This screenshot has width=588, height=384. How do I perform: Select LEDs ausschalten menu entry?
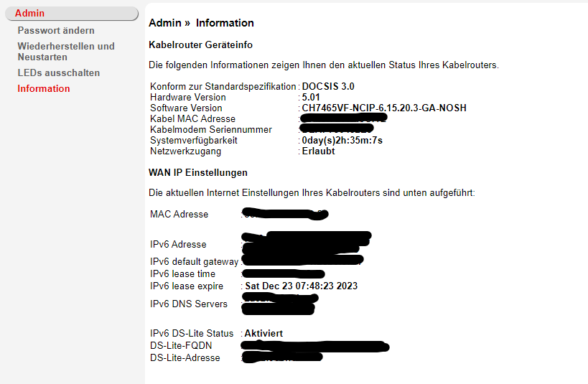tap(58, 72)
